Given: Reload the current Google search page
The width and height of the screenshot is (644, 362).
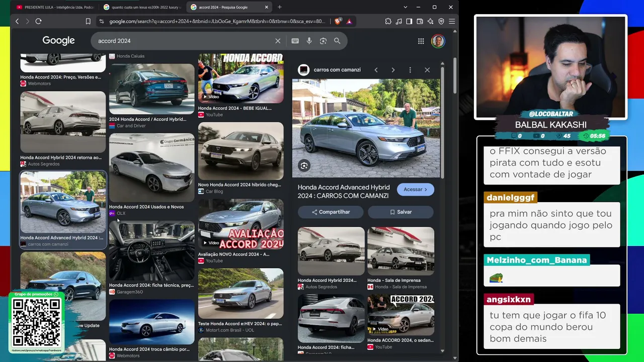Looking at the screenshot, I should click(38, 21).
